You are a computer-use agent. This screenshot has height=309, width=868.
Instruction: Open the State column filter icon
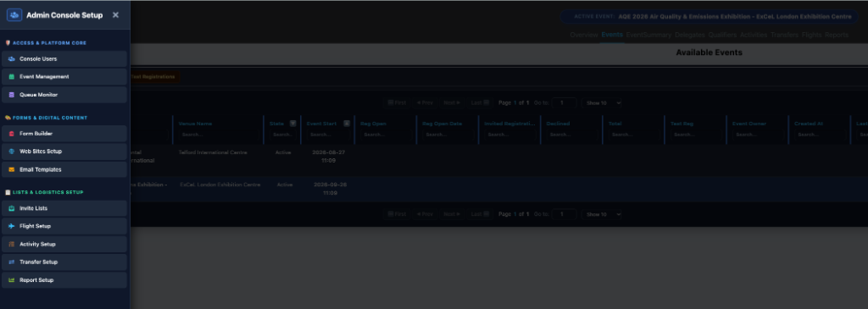click(292, 124)
